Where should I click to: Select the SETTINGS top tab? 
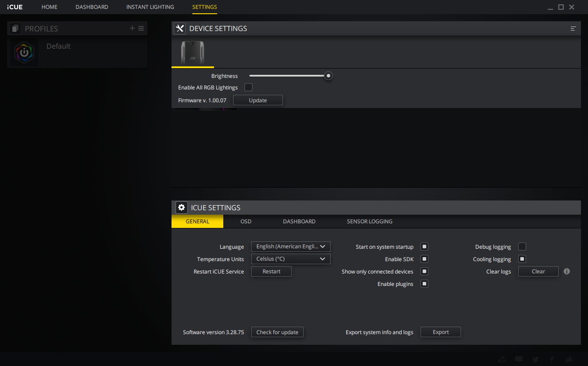[205, 7]
